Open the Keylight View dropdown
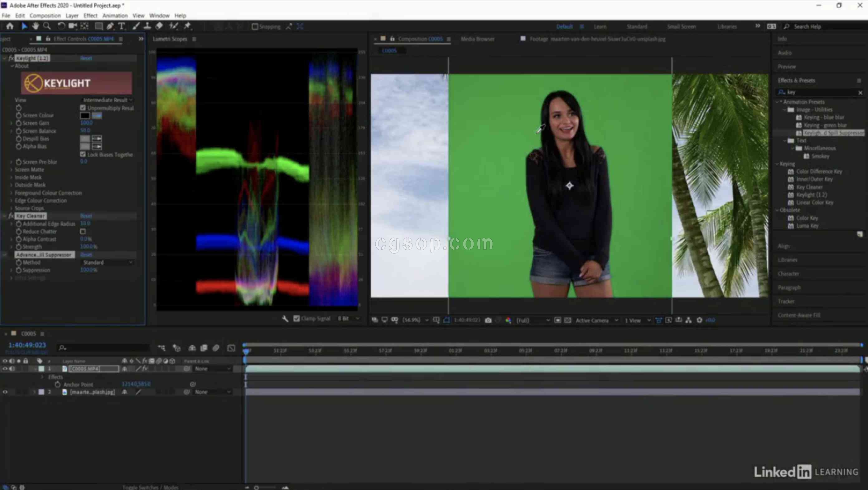868x490 pixels. [x=108, y=100]
